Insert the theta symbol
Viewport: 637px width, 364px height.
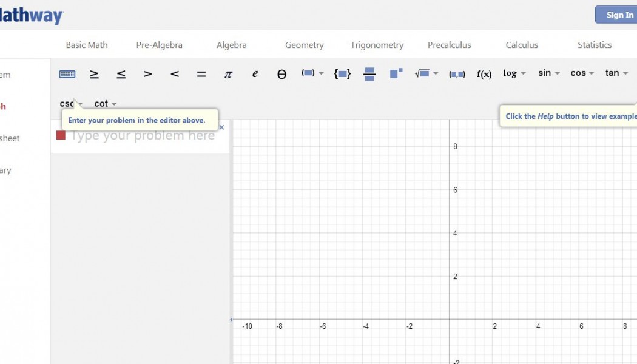281,74
